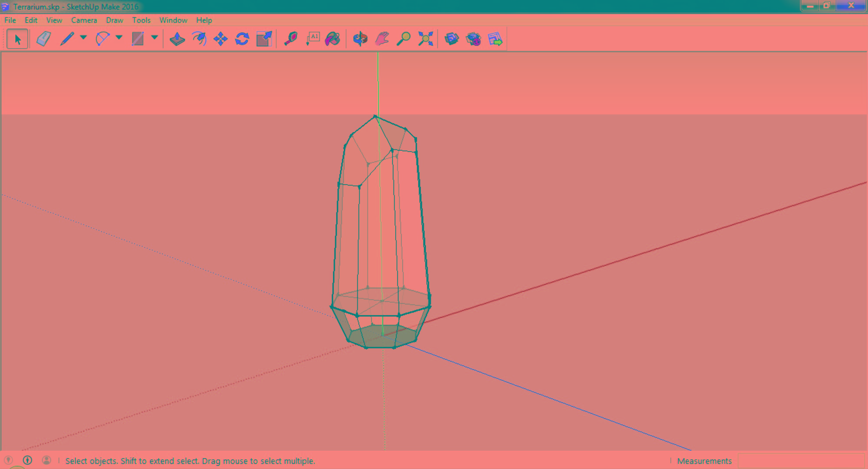This screenshot has height=469, width=868.
Task: Activate the Orbit camera tool
Action: tap(360, 39)
